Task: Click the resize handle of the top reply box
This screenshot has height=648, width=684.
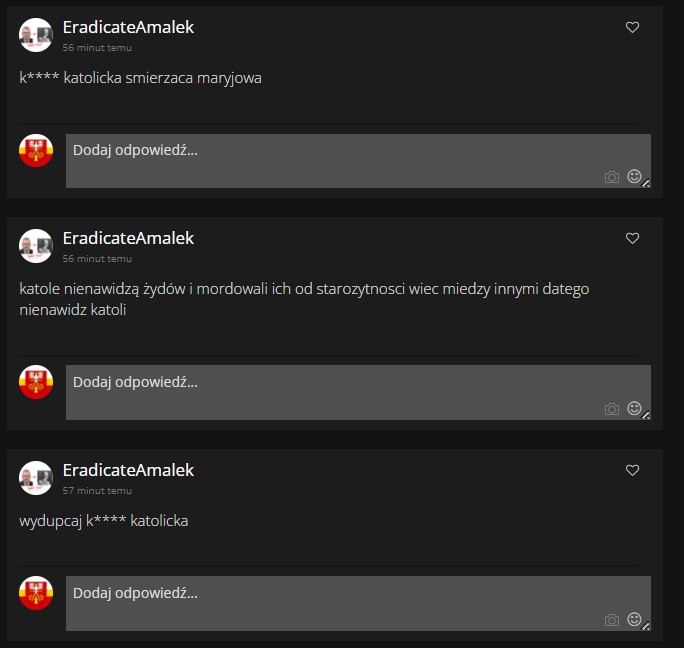Action: click(x=646, y=183)
